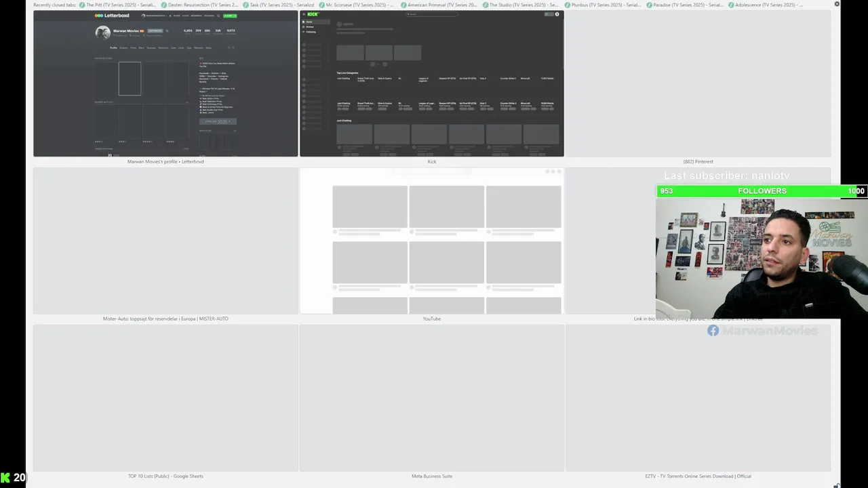The image size is (868, 488).
Task: Open the EZTV Torrents speed dial tile
Action: 698,398
